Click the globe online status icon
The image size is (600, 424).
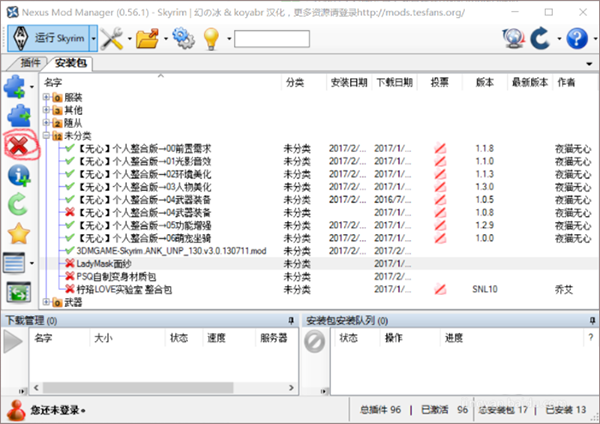(513, 38)
